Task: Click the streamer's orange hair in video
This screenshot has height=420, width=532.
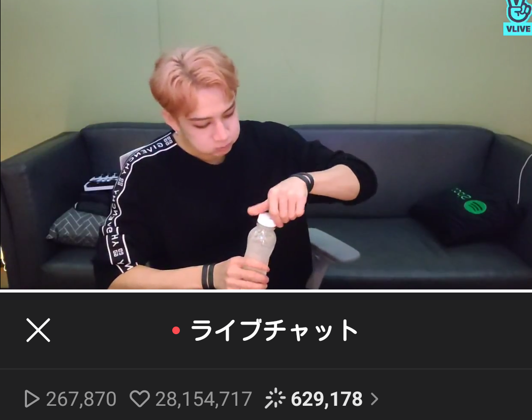Action: [194, 77]
